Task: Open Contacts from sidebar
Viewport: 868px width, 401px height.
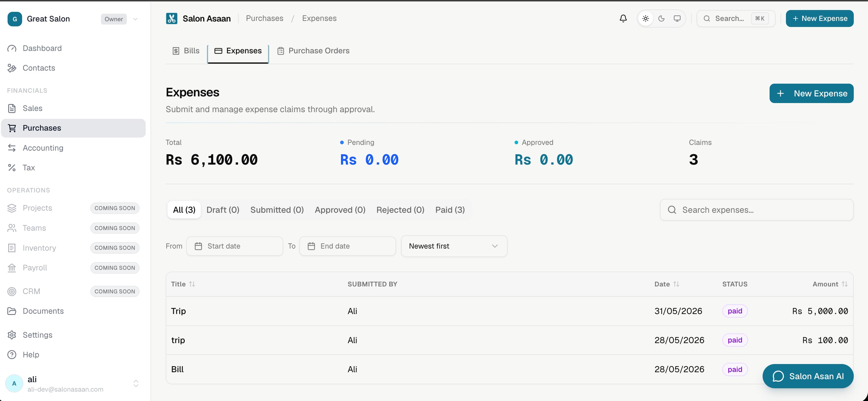Action: click(x=73, y=68)
